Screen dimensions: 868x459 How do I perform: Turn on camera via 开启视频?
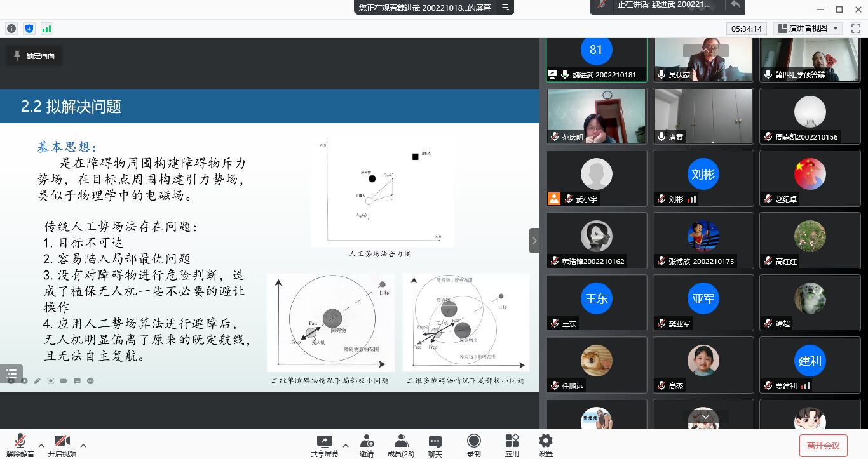pyautogui.click(x=62, y=445)
